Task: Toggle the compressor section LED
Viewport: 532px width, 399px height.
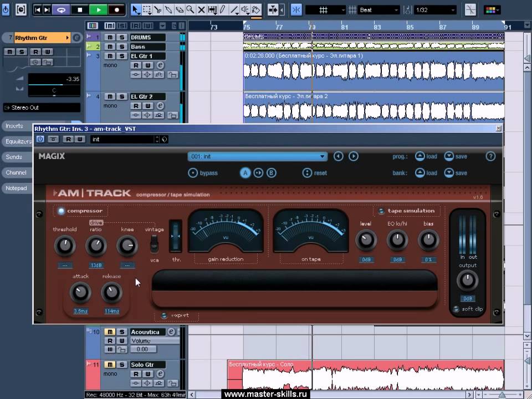Action: pyautogui.click(x=61, y=211)
